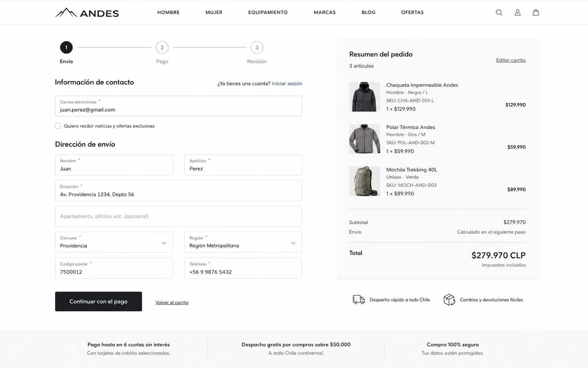Click Paga hasta en 6 cuotas text
Image resolution: width=588 pixels, height=368 pixels.
tap(129, 345)
